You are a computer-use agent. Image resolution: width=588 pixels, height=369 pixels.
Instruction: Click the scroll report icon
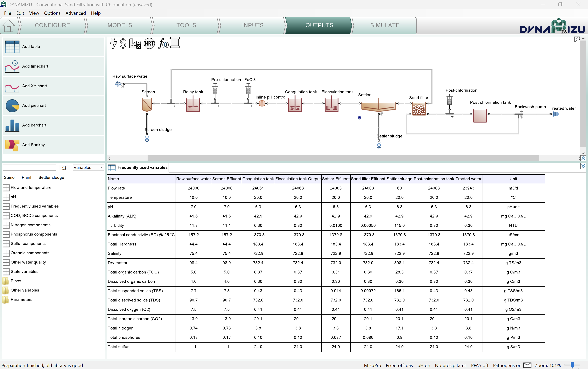click(x=175, y=43)
